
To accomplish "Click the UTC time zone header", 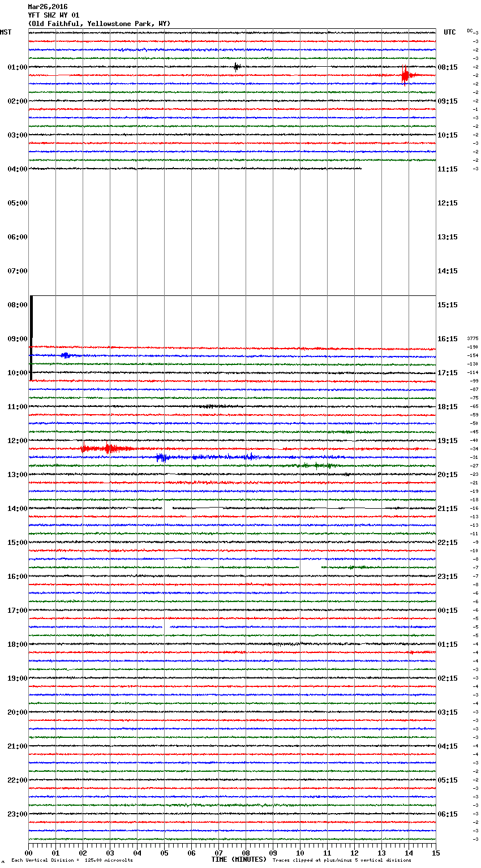I will click(x=450, y=32).
